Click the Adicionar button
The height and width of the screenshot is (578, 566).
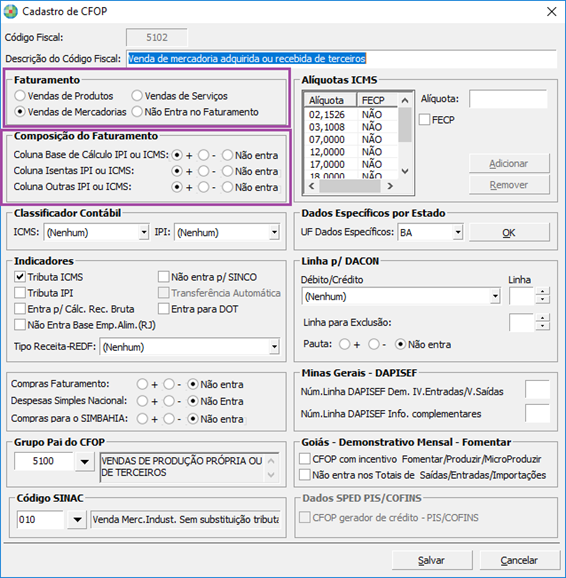pyautogui.click(x=509, y=164)
